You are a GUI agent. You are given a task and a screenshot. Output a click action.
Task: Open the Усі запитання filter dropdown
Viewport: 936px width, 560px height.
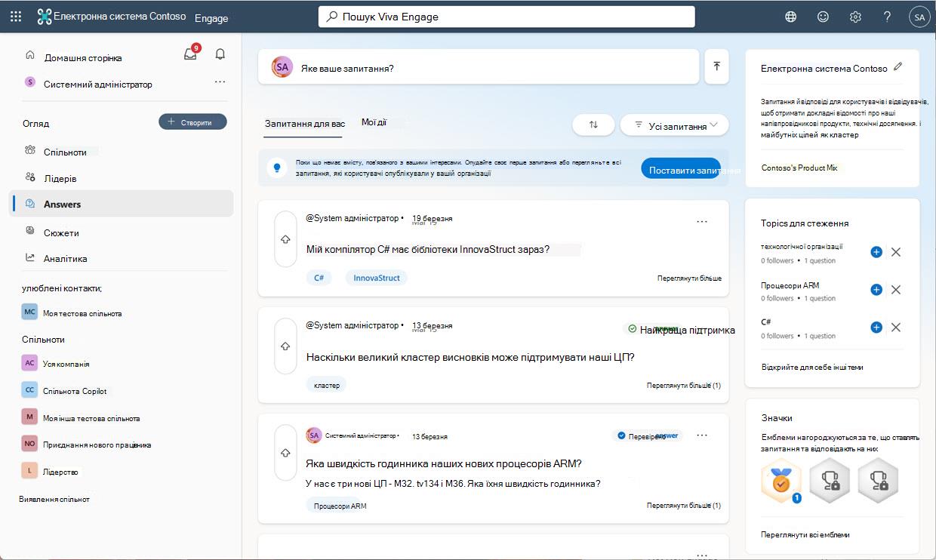pos(674,125)
